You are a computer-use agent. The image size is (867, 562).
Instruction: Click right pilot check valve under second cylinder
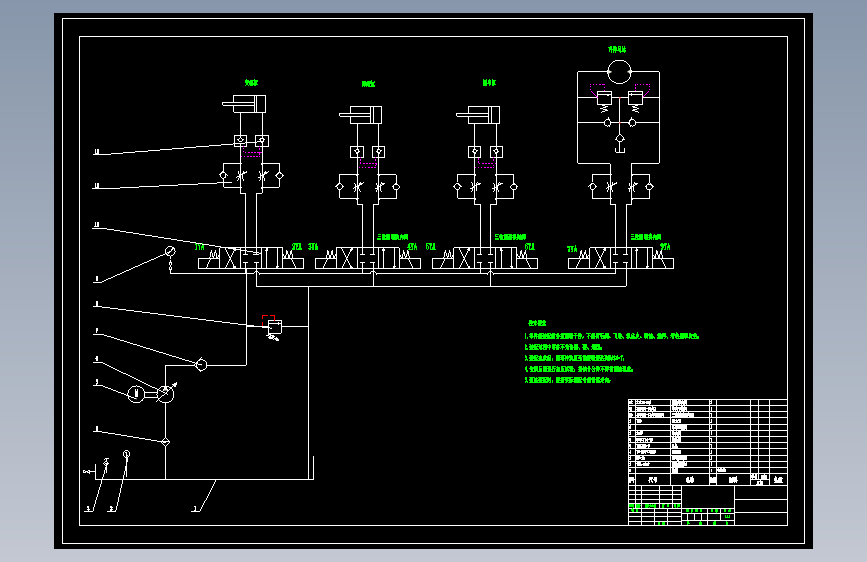[378, 152]
